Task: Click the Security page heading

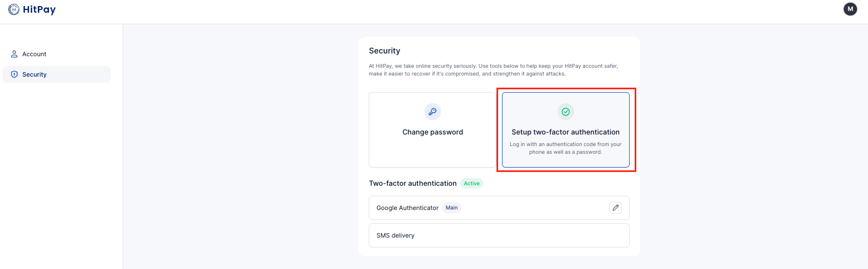Action: pyautogui.click(x=385, y=51)
